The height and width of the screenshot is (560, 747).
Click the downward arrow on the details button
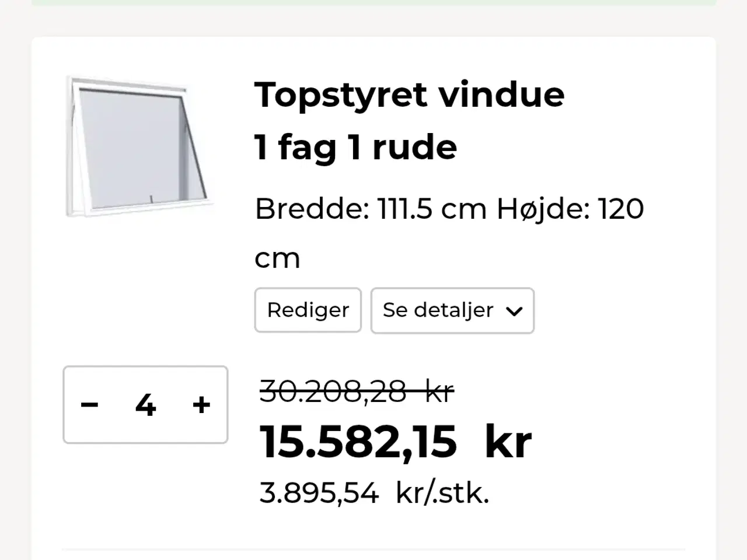[514, 311]
